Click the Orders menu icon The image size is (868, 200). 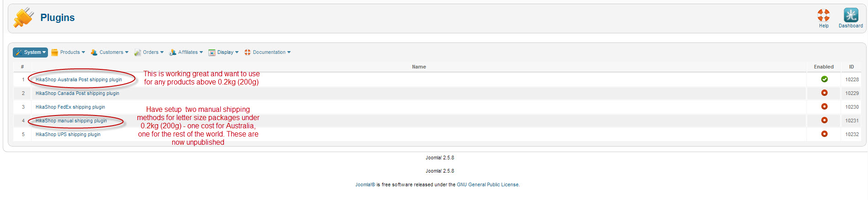pyautogui.click(x=138, y=53)
